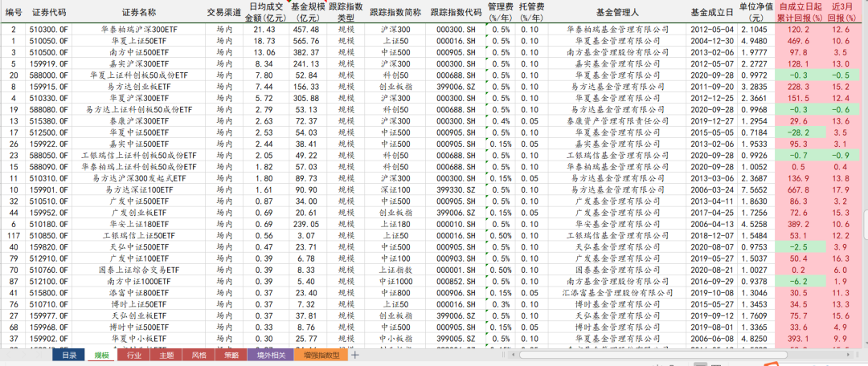
Task: Select the 基金成立日 header cell
Action: coord(712,11)
